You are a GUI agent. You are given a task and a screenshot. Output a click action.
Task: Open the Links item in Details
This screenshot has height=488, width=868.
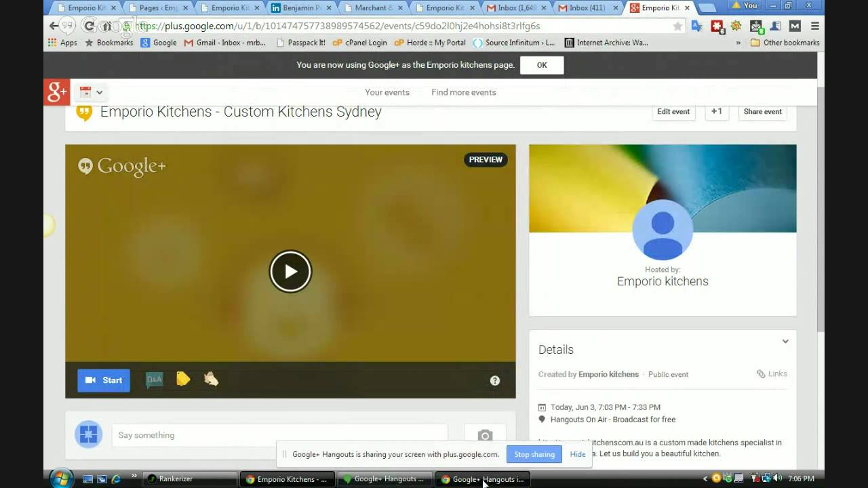point(772,373)
